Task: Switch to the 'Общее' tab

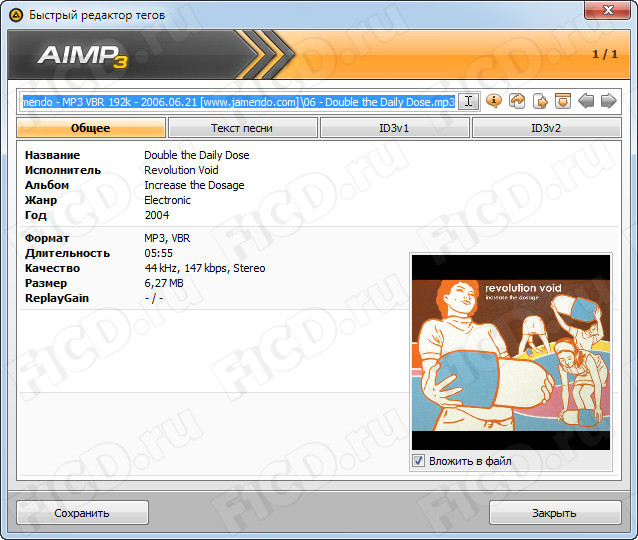Action: (91, 128)
